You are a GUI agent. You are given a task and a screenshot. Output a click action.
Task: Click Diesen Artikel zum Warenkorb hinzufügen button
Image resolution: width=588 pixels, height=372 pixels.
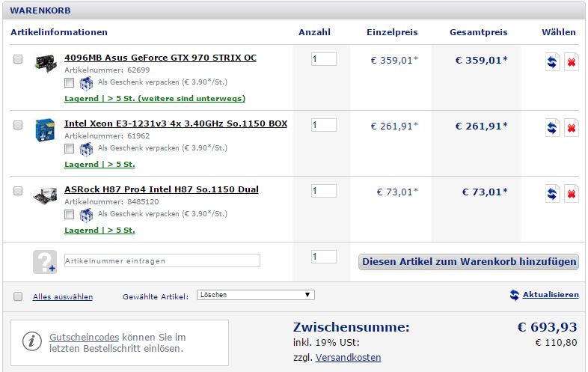point(468,261)
